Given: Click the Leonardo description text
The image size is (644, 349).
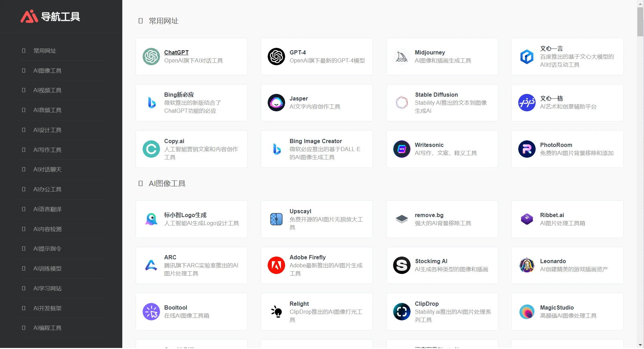Looking at the screenshot, I should (x=574, y=269).
